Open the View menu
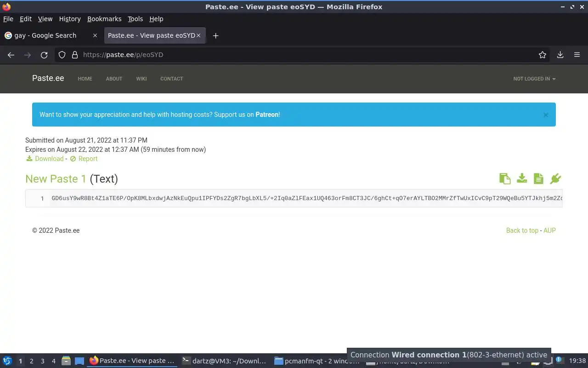This screenshot has height=368, width=588. point(45,19)
